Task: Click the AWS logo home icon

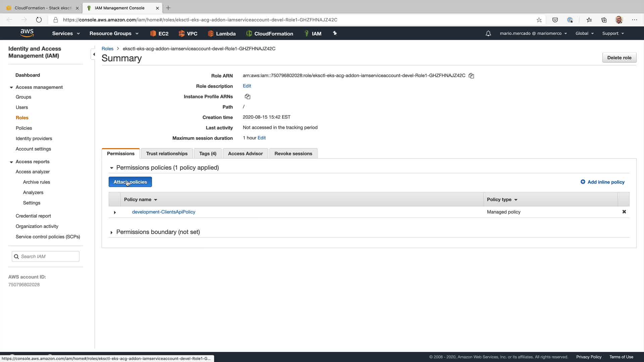Action: tap(27, 33)
